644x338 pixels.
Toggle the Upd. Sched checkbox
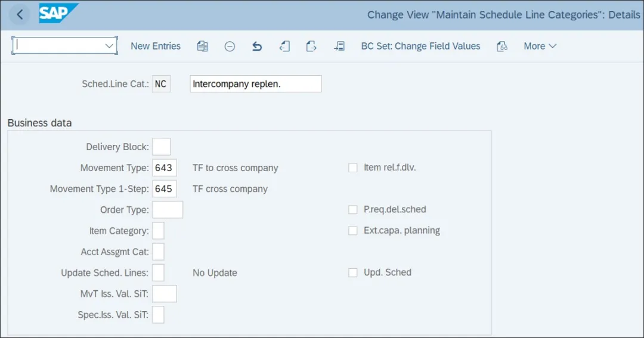pos(353,272)
